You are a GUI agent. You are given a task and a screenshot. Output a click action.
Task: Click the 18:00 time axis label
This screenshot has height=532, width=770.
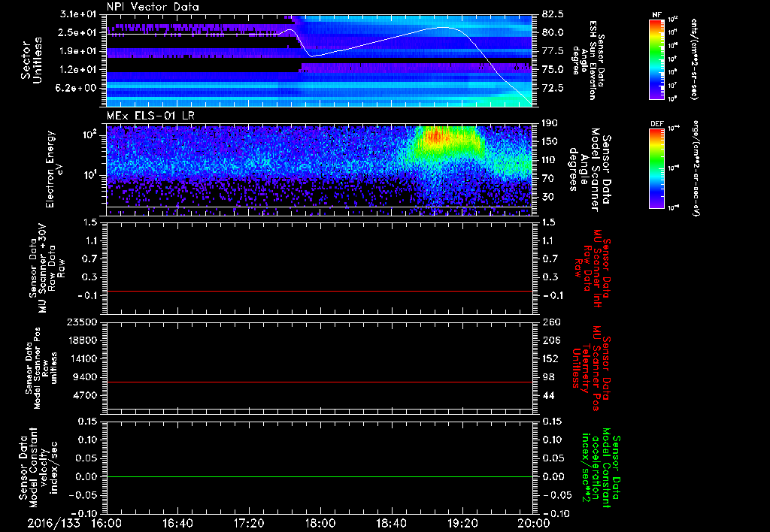[320, 523]
